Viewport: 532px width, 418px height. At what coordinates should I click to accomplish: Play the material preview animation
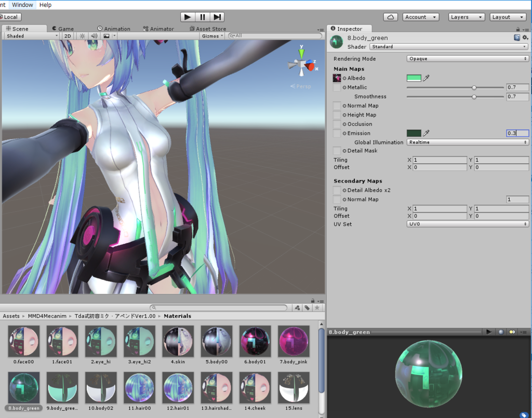(489, 332)
